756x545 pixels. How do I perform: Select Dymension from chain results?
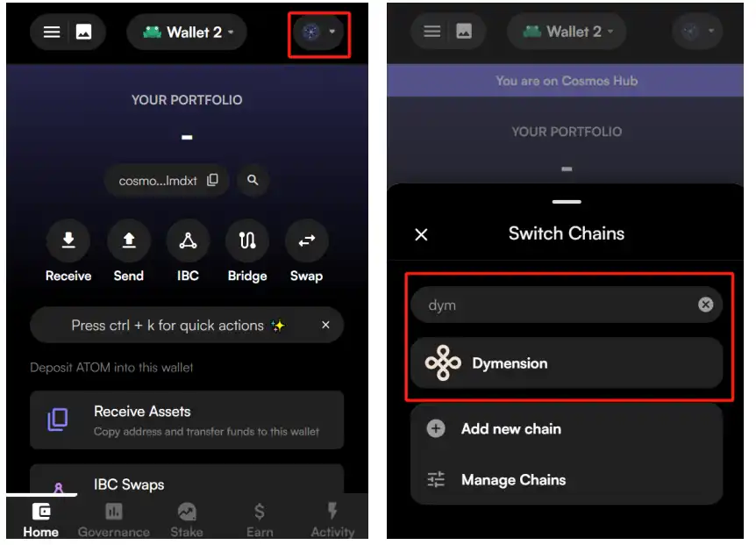[567, 363]
